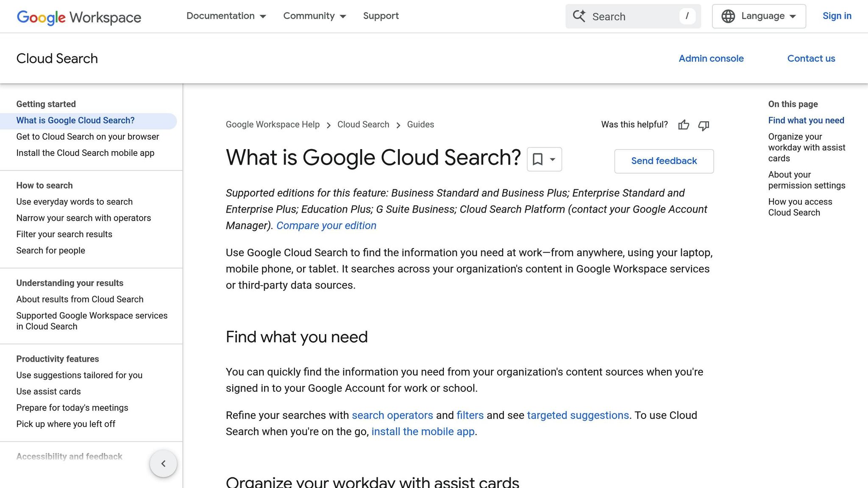Click the Was this helpful? label
868x488 pixels.
click(x=634, y=125)
